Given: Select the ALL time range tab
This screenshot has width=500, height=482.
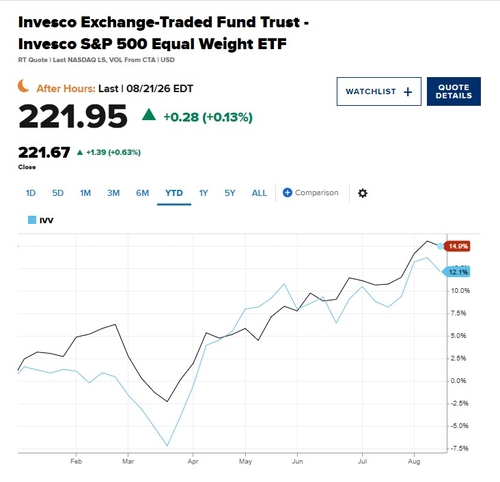Looking at the screenshot, I should (259, 193).
